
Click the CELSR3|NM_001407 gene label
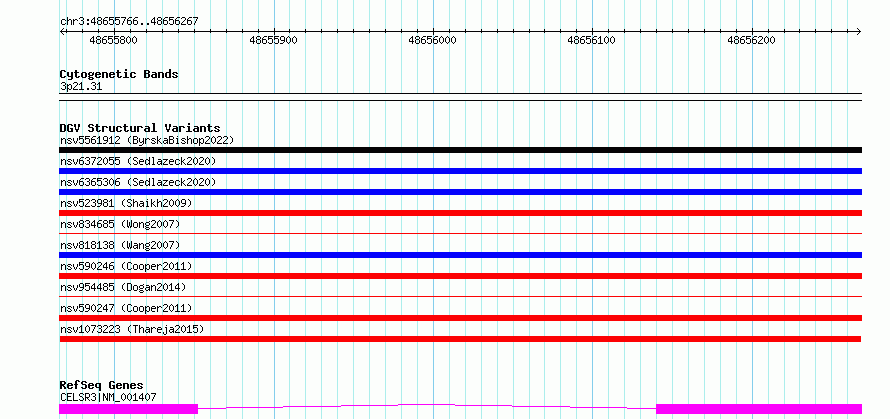coord(108,397)
